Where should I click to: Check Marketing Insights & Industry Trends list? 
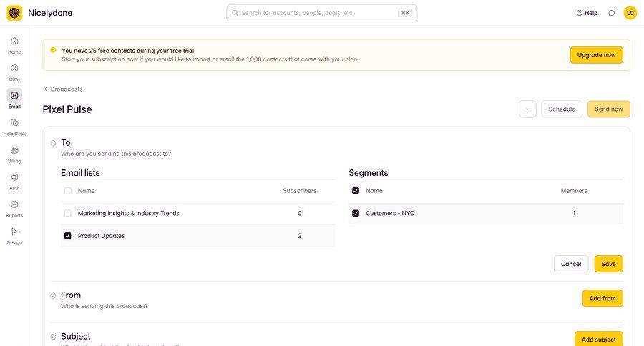68,214
